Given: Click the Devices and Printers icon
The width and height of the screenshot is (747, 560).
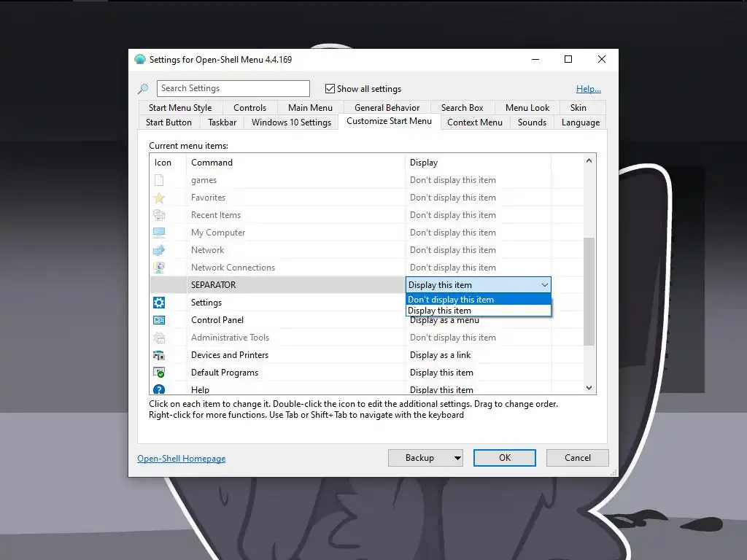Looking at the screenshot, I should (159, 355).
